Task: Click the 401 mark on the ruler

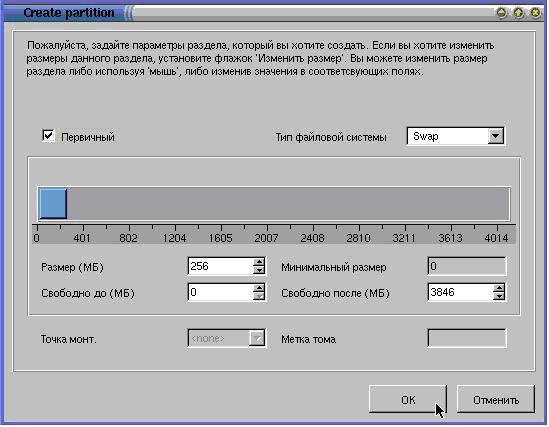Action: tap(82, 238)
